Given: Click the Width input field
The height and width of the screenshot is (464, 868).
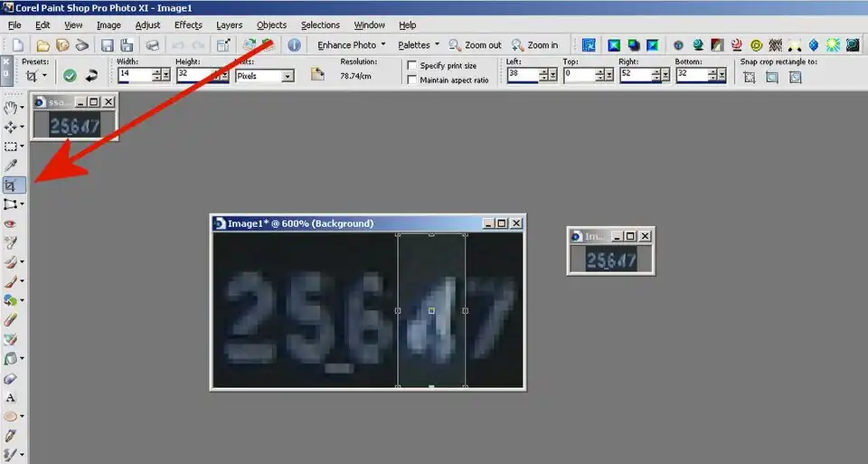Looking at the screenshot, I should pos(134,76).
